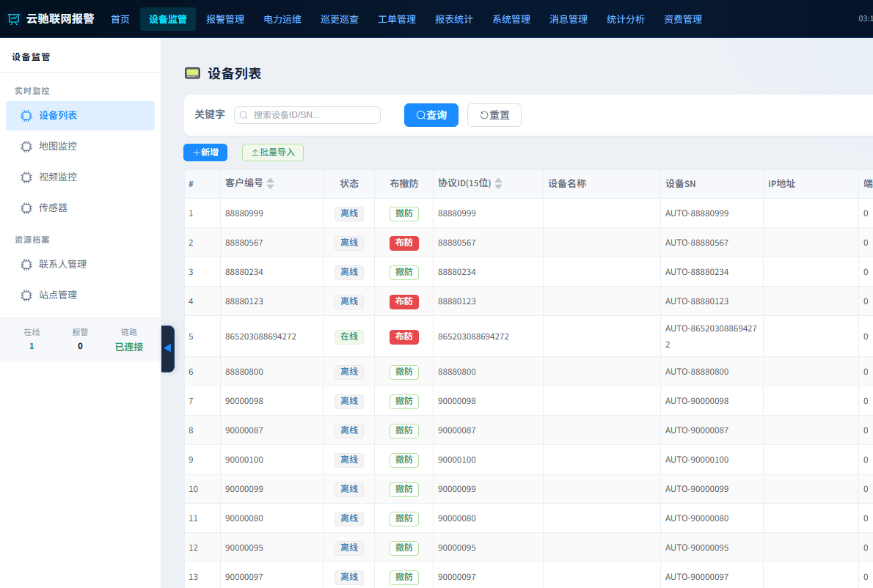Click the 在线 status tag for 865203088694272
Image resolution: width=873 pixels, height=588 pixels.
[x=349, y=337]
